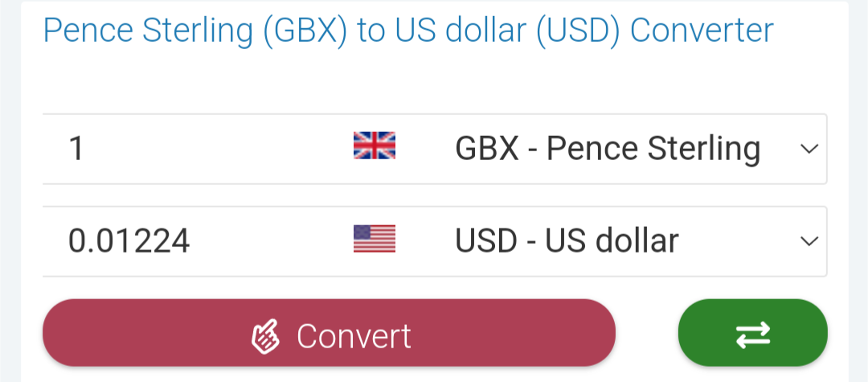Viewport: 868px width, 382px height.
Task: Click the word "Convert" on the red button
Action: (x=354, y=335)
